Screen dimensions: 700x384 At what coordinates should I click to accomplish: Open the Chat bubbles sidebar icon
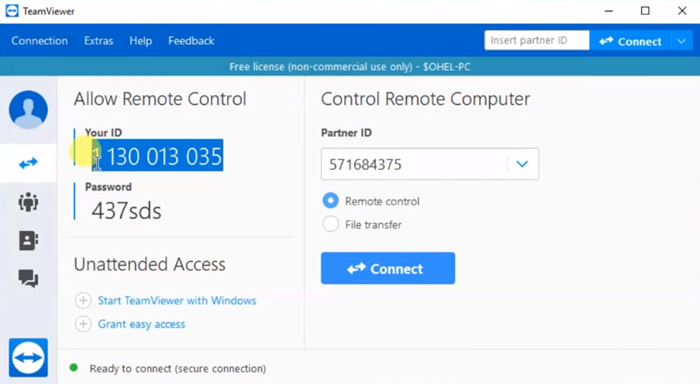[28, 279]
